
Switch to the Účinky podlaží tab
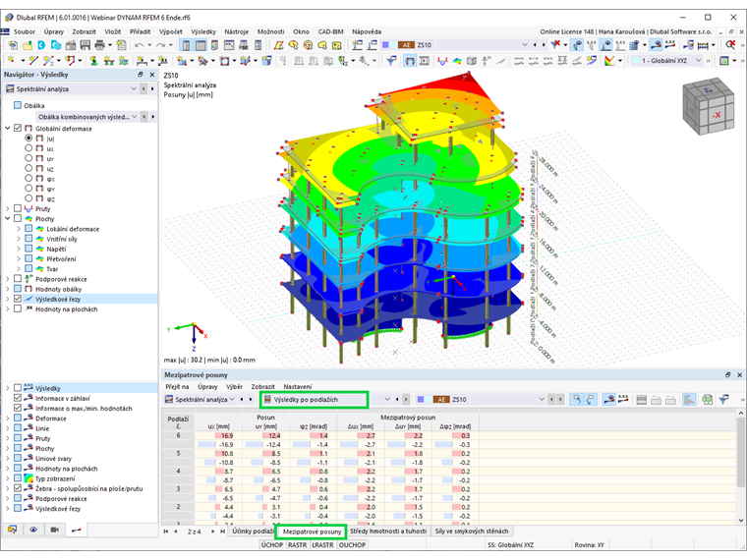253,531
